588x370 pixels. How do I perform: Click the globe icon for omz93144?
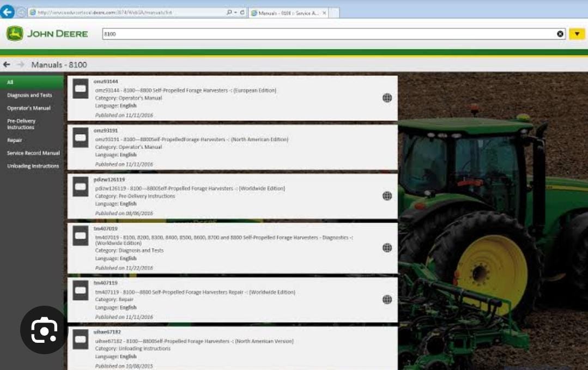pos(387,98)
